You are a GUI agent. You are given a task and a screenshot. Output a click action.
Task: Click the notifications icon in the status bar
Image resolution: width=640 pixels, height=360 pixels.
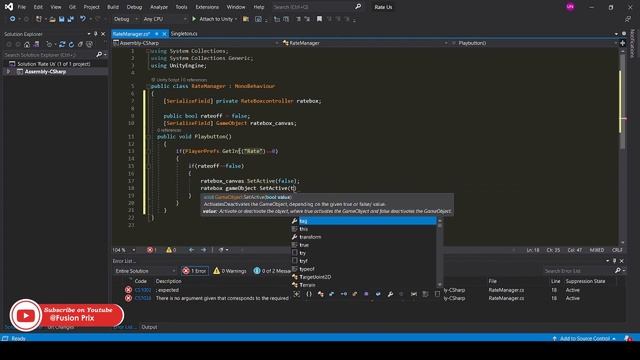[628, 338]
